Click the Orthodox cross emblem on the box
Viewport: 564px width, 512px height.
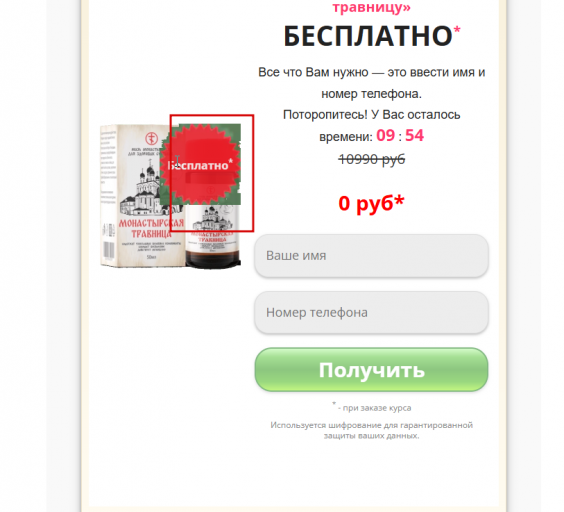pyautogui.click(x=152, y=139)
